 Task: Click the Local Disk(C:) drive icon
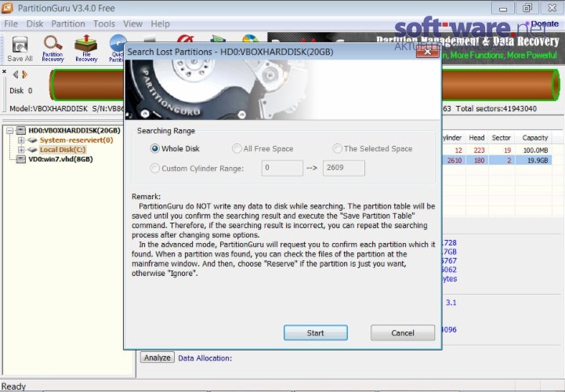[x=32, y=149]
